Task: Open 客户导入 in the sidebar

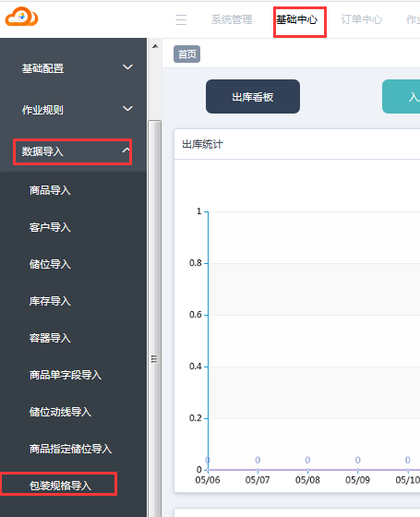Action: [50, 227]
